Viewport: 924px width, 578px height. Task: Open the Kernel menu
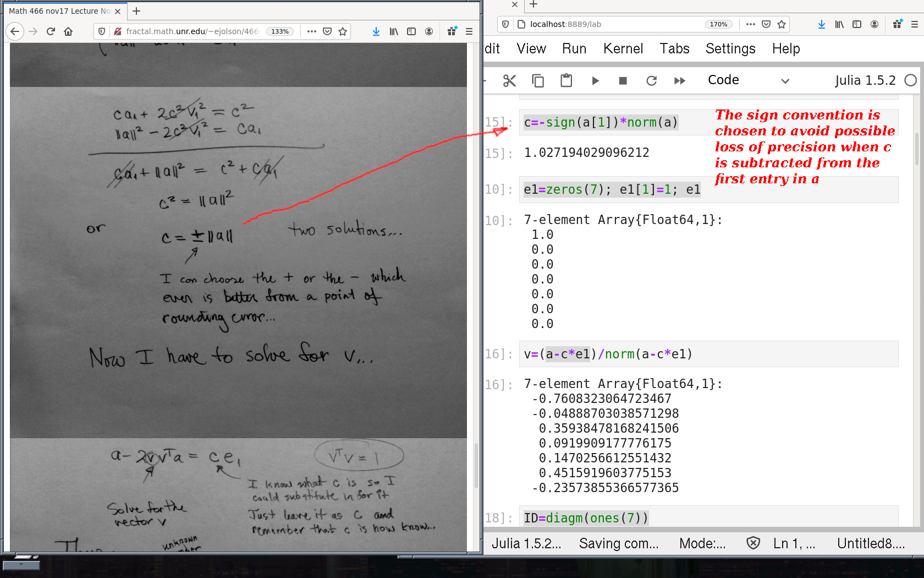(623, 48)
